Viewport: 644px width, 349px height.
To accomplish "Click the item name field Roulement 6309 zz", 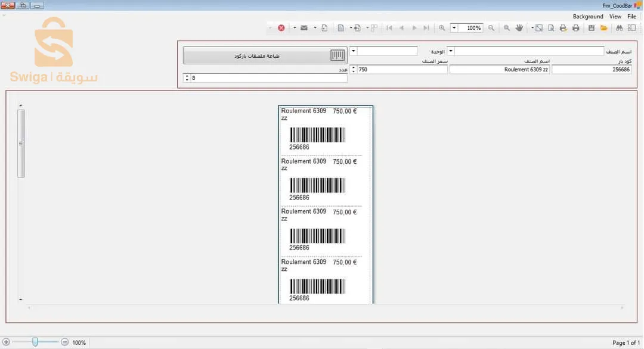I will [x=500, y=70].
